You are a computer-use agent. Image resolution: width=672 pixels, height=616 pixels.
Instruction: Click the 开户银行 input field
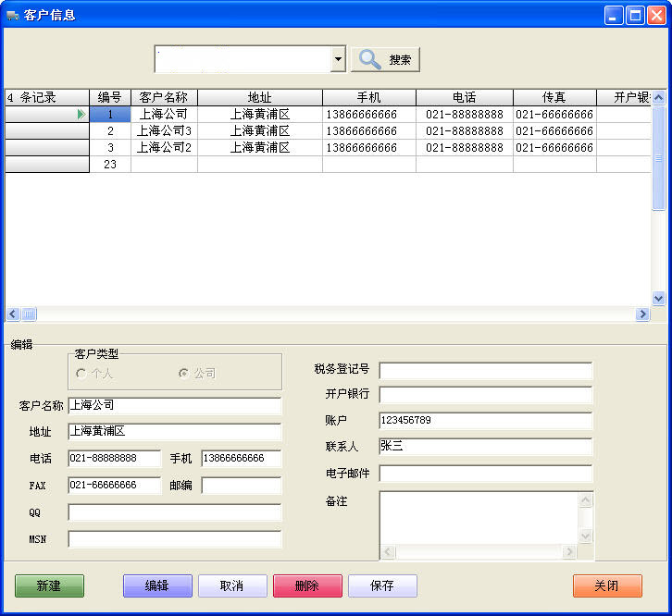coord(486,395)
